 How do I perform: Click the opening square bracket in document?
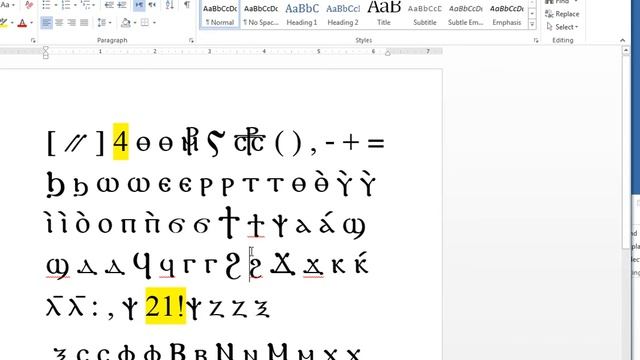51,143
